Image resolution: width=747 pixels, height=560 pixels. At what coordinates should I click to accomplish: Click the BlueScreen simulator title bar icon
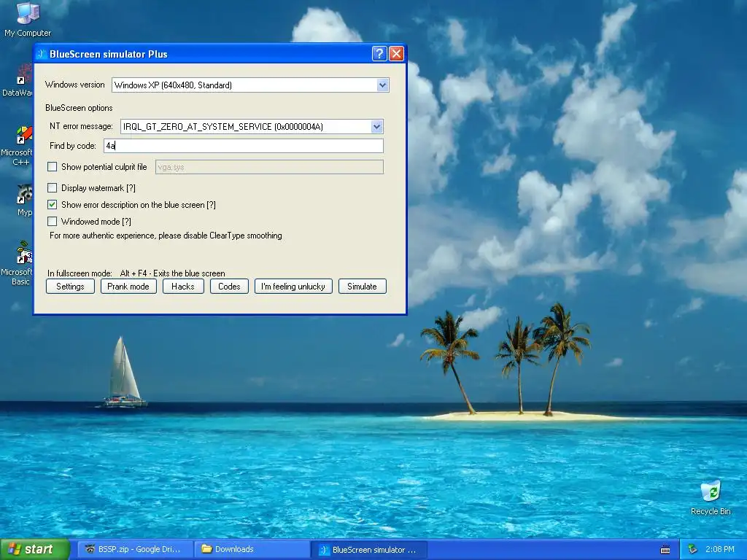pyautogui.click(x=42, y=54)
